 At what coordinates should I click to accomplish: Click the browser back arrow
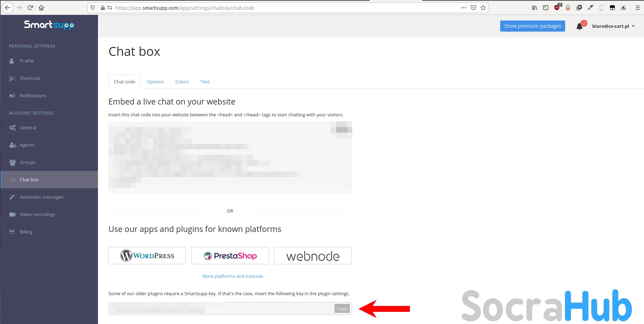pos(8,8)
